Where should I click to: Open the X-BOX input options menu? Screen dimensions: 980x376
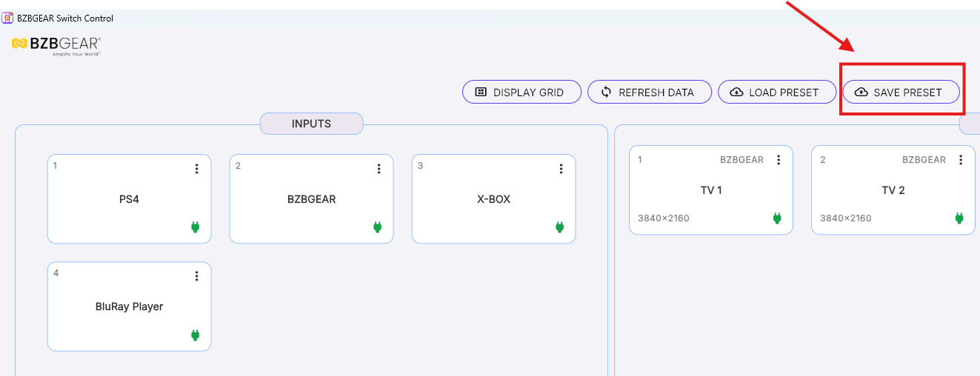pos(561,169)
